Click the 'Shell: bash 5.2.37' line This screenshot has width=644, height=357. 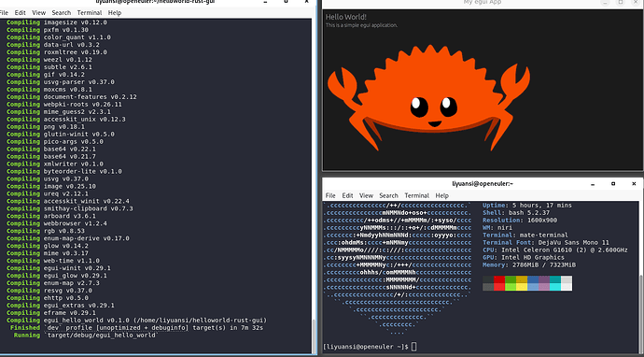(x=516, y=213)
